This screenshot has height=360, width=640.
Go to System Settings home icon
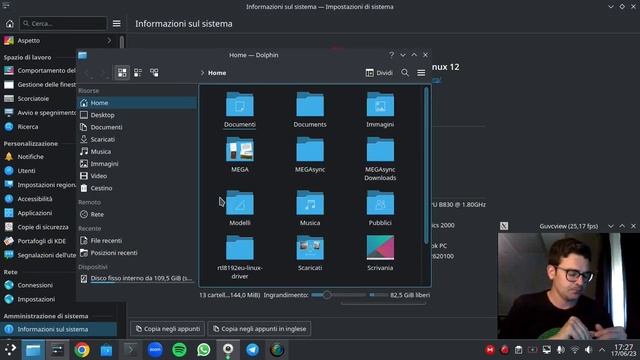pyautogui.click(x=9, y=24)
